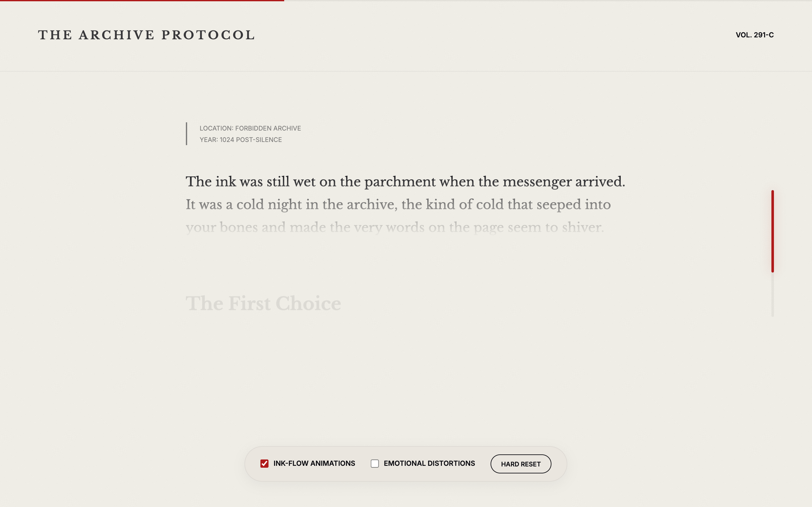The height and width of the screenshot is (507, 812).
Task: Click the Ink-Flow Animations label text
Action: point(314,463)
